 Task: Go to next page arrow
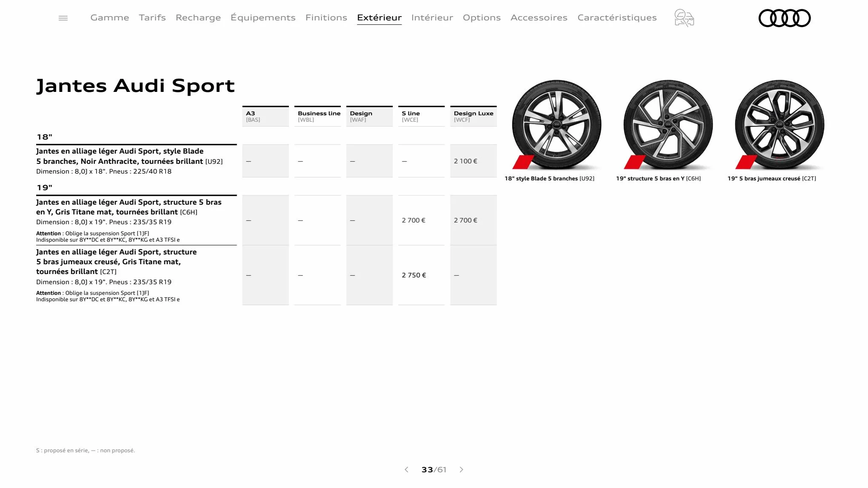tap(461, 470)
